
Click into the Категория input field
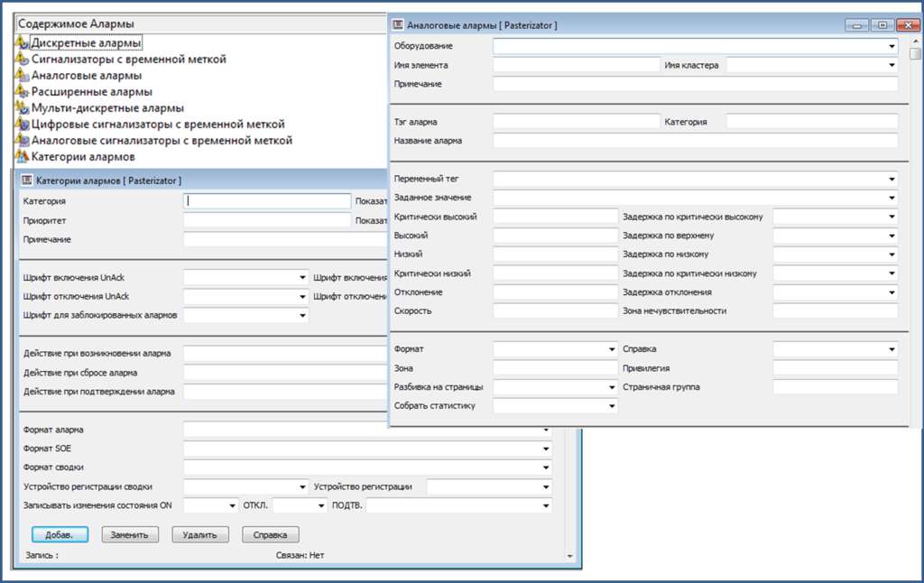pos(267,201)
